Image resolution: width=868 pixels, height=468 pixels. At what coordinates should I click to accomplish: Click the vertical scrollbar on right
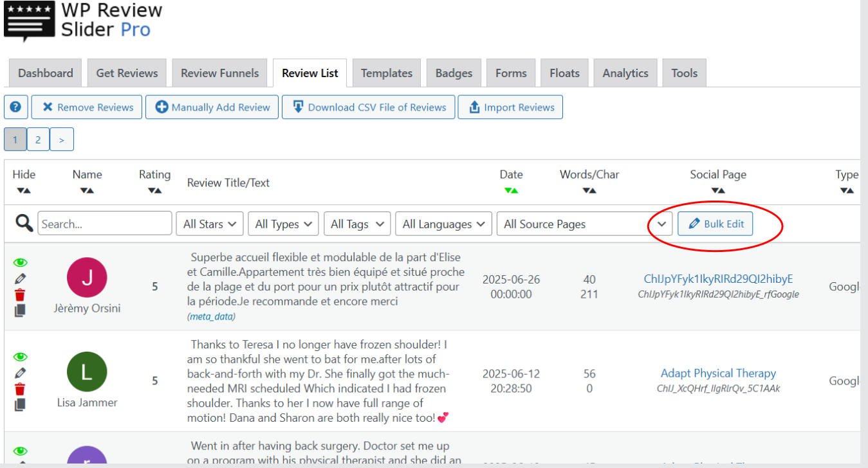click(864, 231)
